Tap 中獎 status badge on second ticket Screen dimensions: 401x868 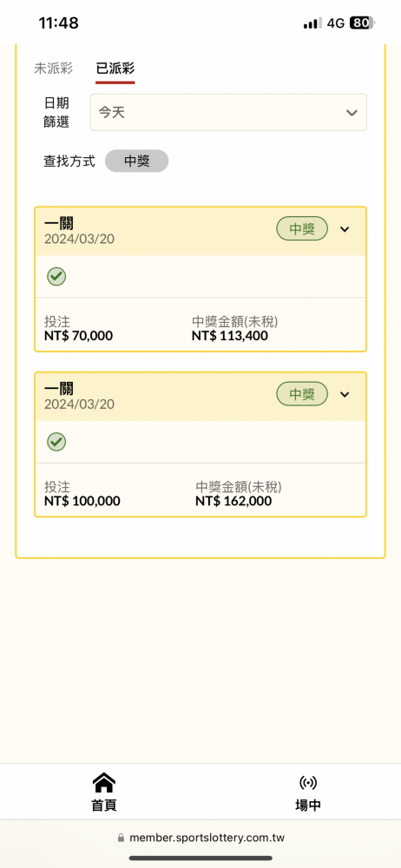pos(302,394)
